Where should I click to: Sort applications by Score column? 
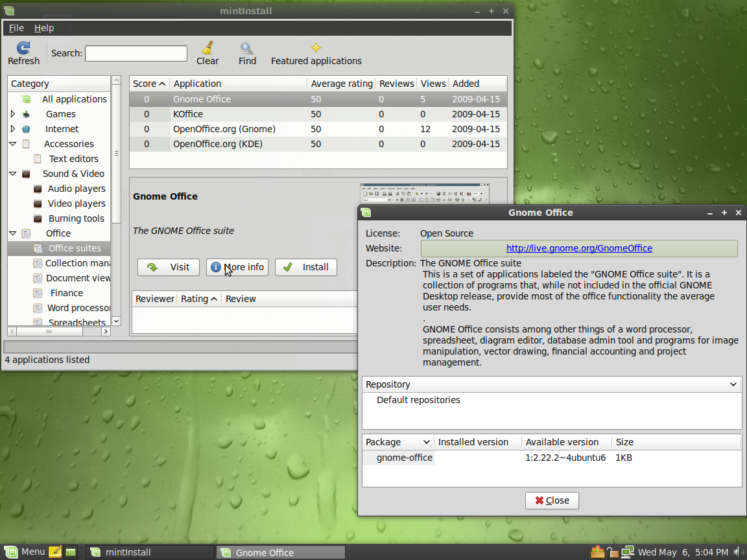[x=149, y=84]
